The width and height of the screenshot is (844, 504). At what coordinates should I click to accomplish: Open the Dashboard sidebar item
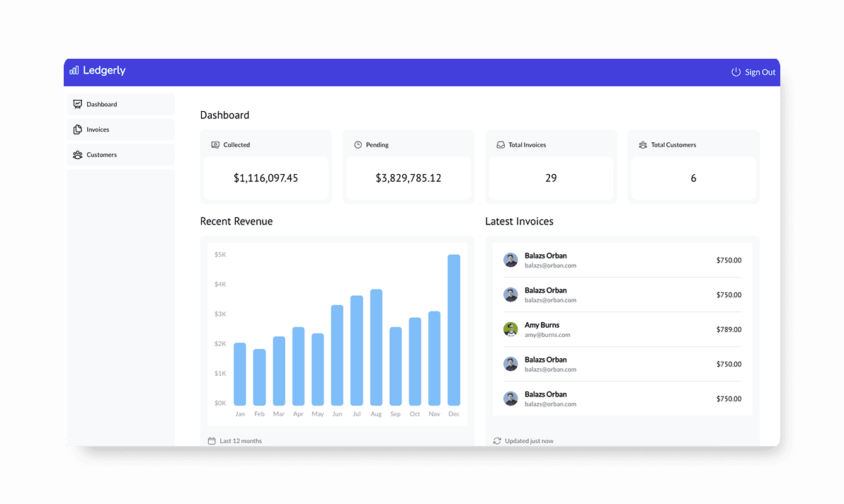point(120,104)
